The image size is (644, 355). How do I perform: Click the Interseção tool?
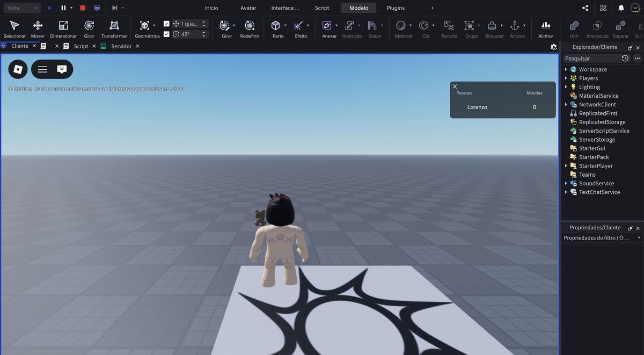click(597, 29)
